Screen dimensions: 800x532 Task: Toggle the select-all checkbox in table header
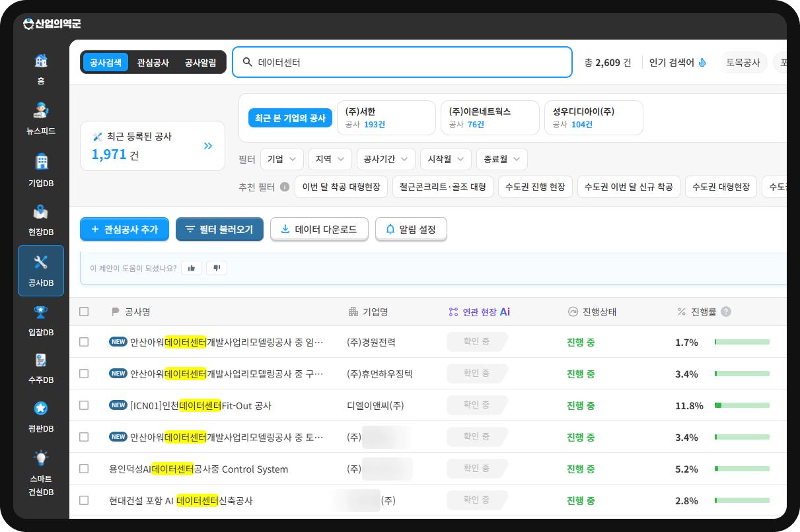84,312
